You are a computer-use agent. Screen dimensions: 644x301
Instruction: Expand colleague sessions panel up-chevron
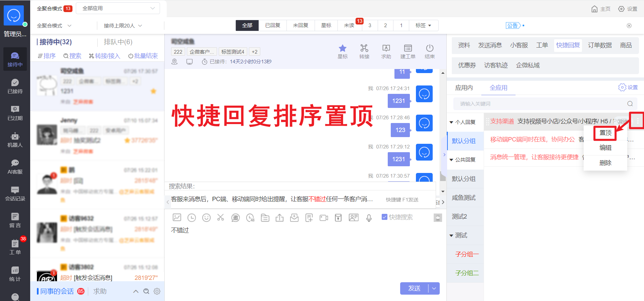pyautogui.click(x=136, y=291)
